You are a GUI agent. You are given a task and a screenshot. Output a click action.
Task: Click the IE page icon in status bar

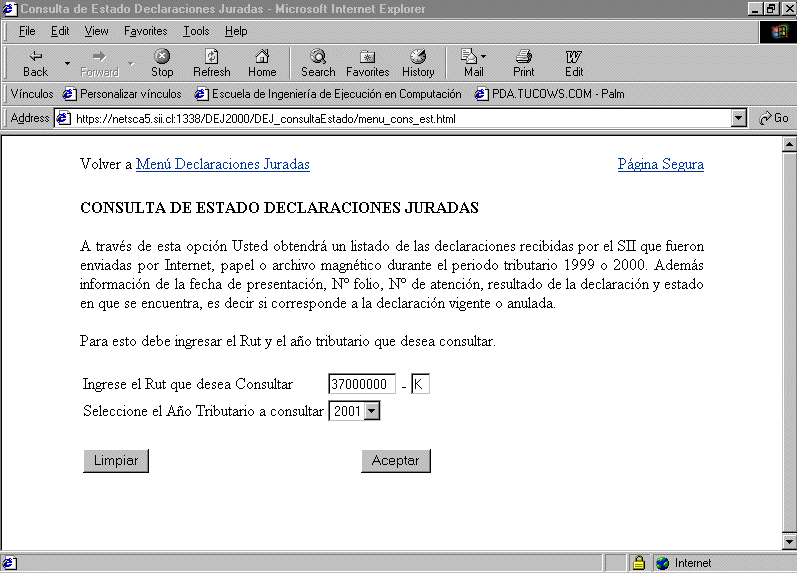10,563
